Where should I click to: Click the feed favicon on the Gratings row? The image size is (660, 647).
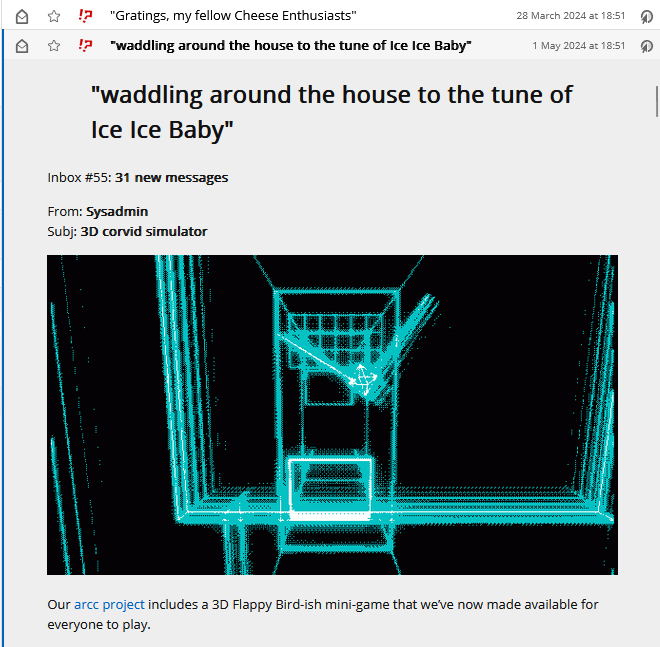[86, 16]
